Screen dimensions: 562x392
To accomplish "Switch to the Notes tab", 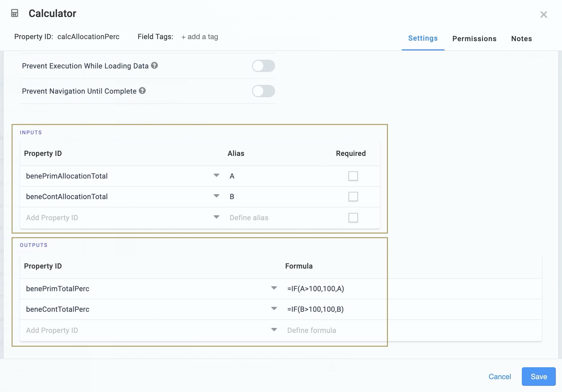I will (x=521, y=39).
